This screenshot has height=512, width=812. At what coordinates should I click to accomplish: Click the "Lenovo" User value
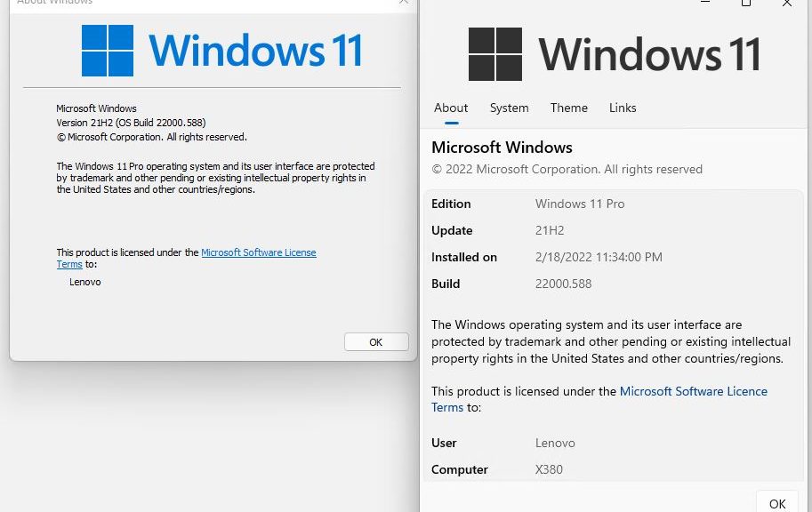[x=555, y=444]
